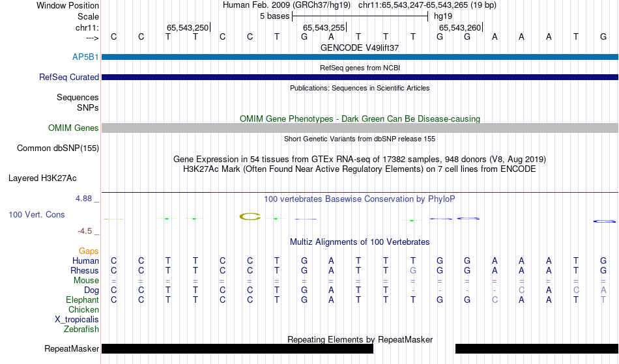Click the SNPs publications track label

[88, 107]
